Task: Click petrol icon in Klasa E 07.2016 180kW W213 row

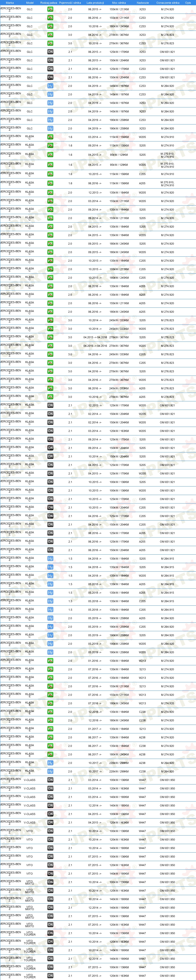Action: pyautogui.click(x=50, y=703)
